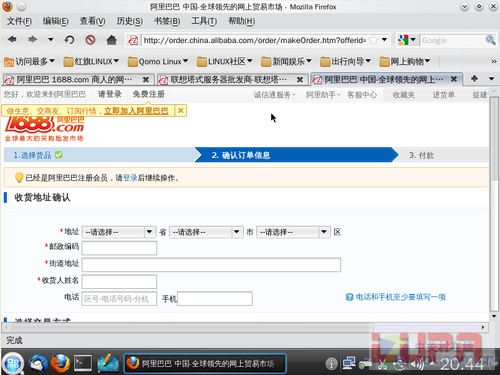Click the site identity icon in URL bar
The image size is (500, 375).
[133, 40]
